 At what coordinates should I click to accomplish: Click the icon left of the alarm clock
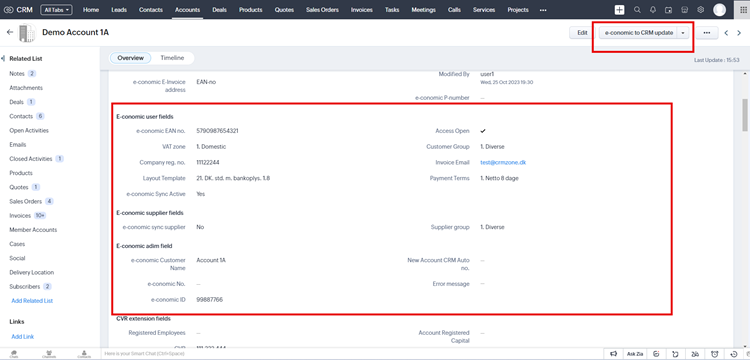point(695,354)
